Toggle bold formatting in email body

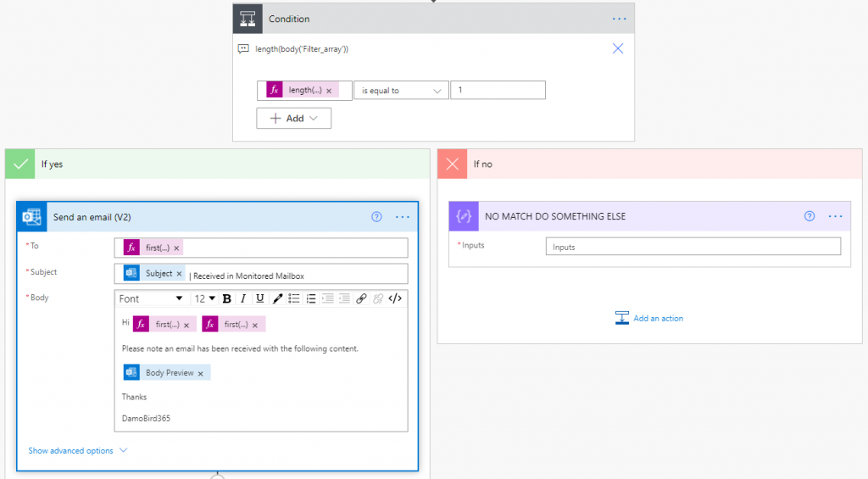point(226,298)
